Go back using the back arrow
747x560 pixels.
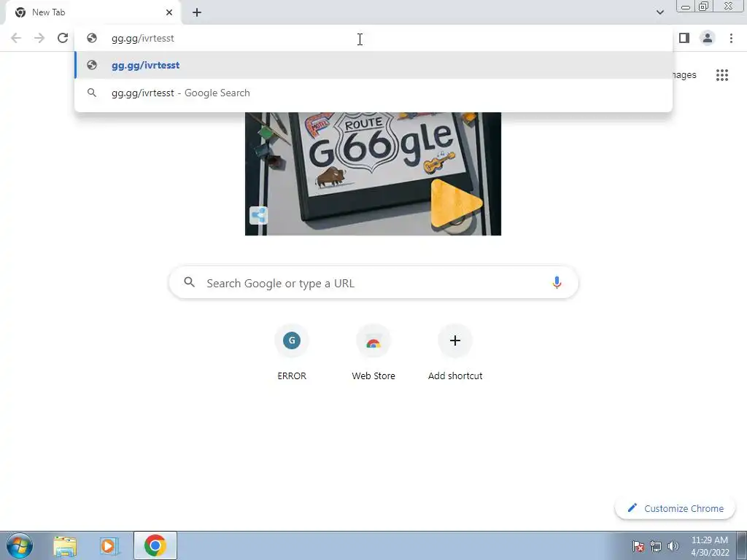pyautogui.click(x=16, y=38)
